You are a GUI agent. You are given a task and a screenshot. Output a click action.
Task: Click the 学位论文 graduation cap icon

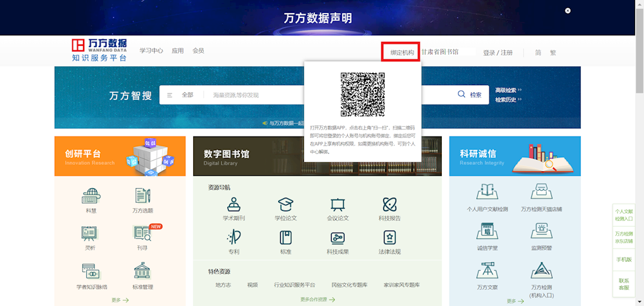[x=285, y=204]
